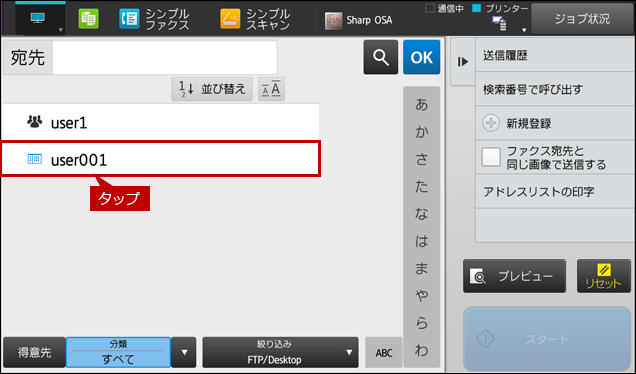636x374 pixels.
Task: Jump to か index row
Action: coord(421,132)
